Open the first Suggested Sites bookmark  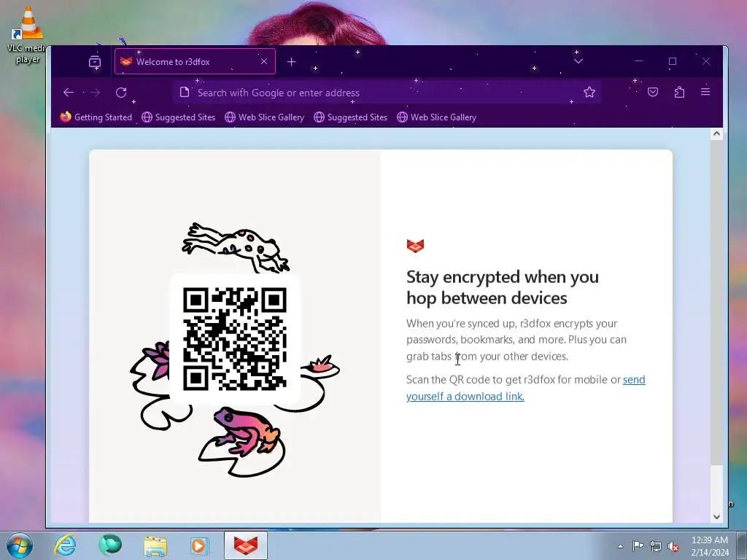[179, 117]
